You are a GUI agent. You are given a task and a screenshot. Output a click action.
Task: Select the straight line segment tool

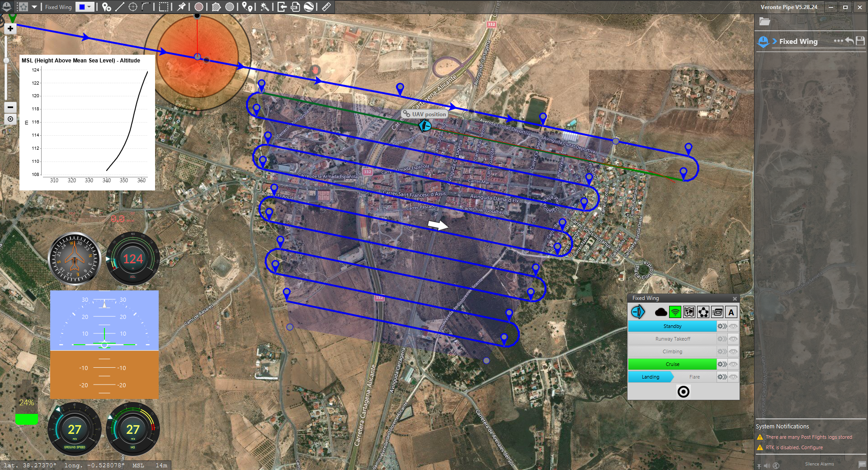click(120, 7)
